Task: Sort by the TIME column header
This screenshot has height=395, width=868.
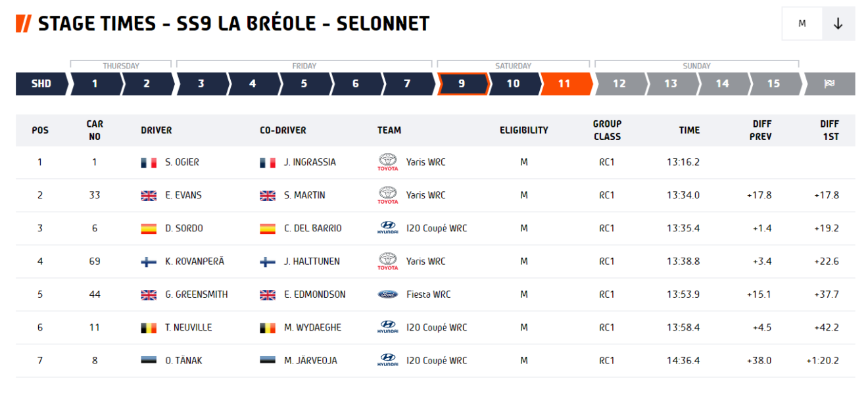Action: 689,130
